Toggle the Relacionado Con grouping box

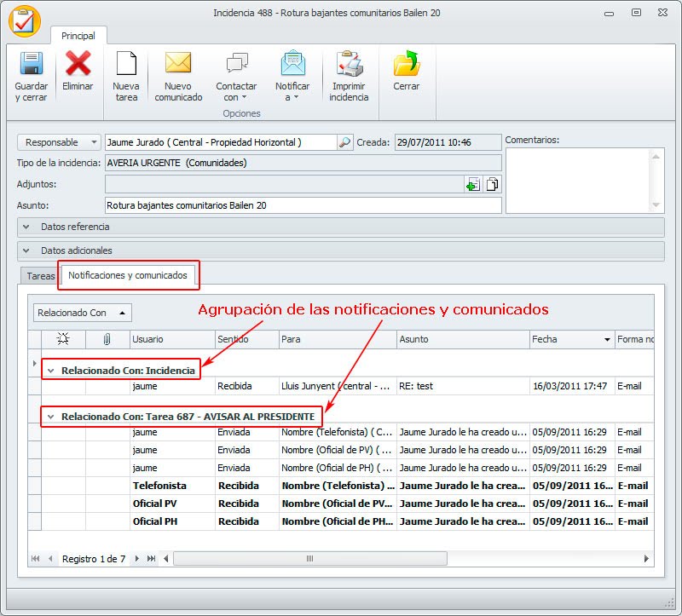82,313
